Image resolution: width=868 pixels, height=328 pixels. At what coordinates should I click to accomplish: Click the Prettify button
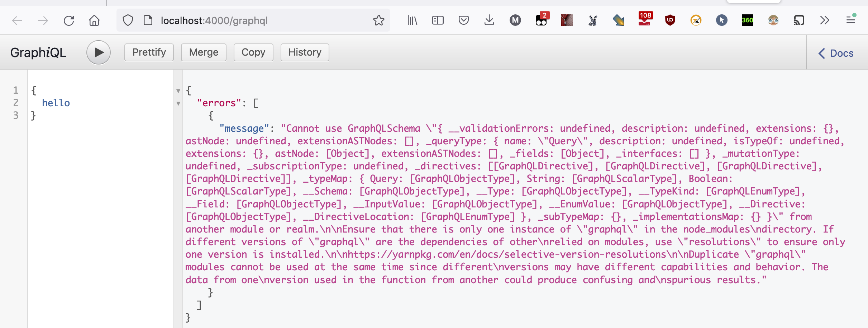point(149,52)
